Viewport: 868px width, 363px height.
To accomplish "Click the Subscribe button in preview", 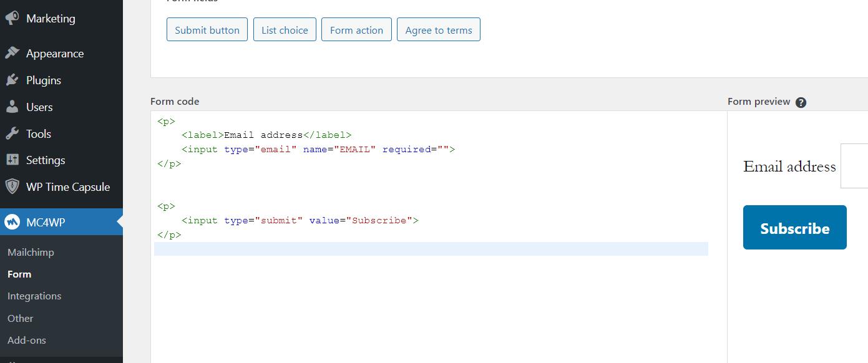I will point(794,227).
